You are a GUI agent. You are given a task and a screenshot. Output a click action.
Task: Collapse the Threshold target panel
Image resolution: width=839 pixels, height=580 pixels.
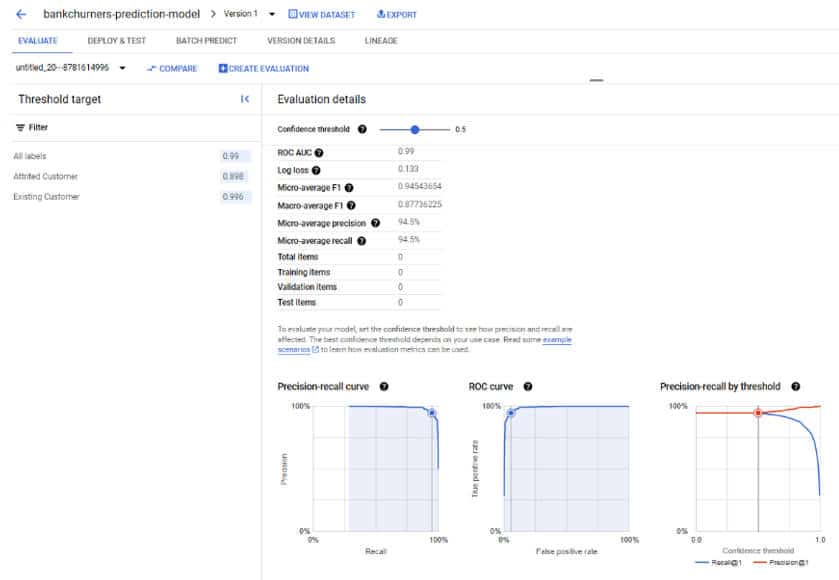click(x=245, y=99)
